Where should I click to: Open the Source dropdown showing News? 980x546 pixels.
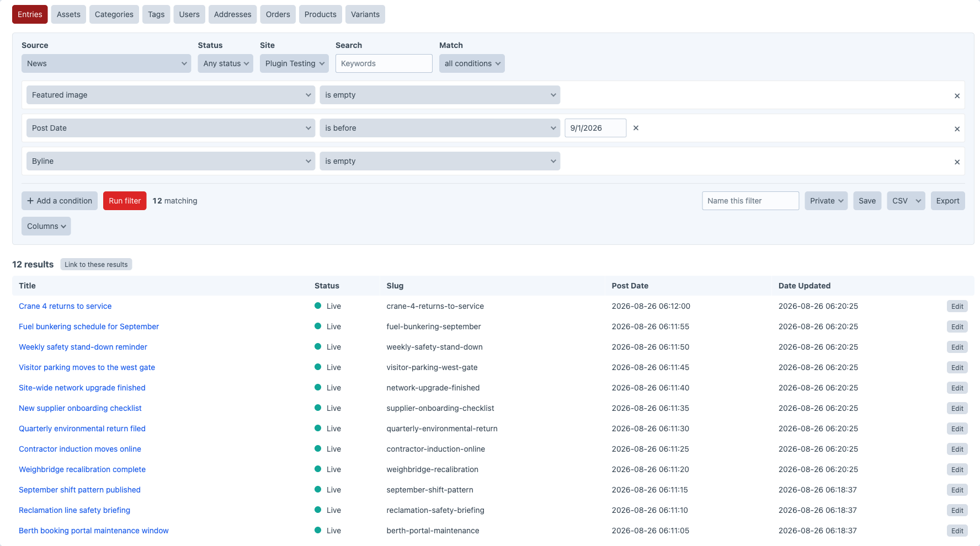[106, 63]
